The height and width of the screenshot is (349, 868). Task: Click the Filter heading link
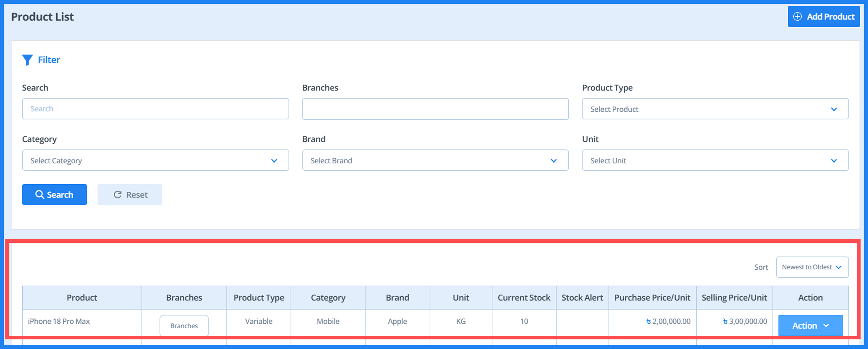click(49, 60)
